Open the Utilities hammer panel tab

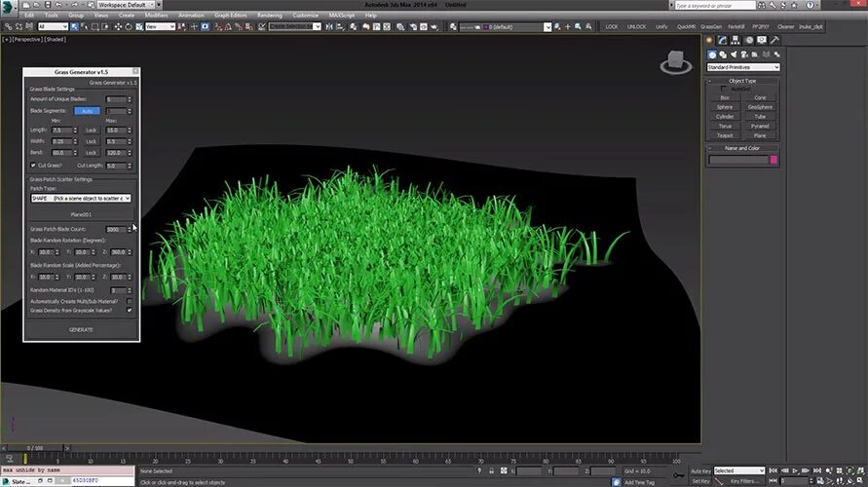coord(774,40)
